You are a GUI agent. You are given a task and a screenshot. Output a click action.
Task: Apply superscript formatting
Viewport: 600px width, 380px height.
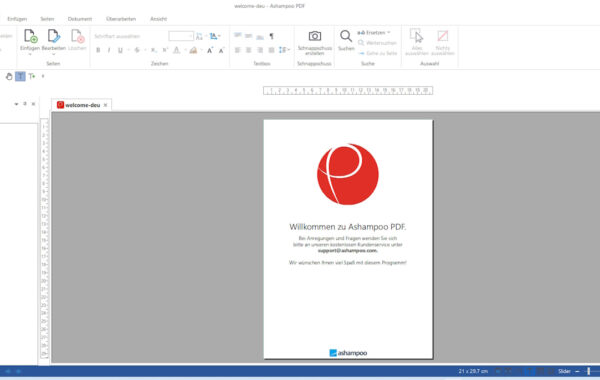(x=165, y=50)
